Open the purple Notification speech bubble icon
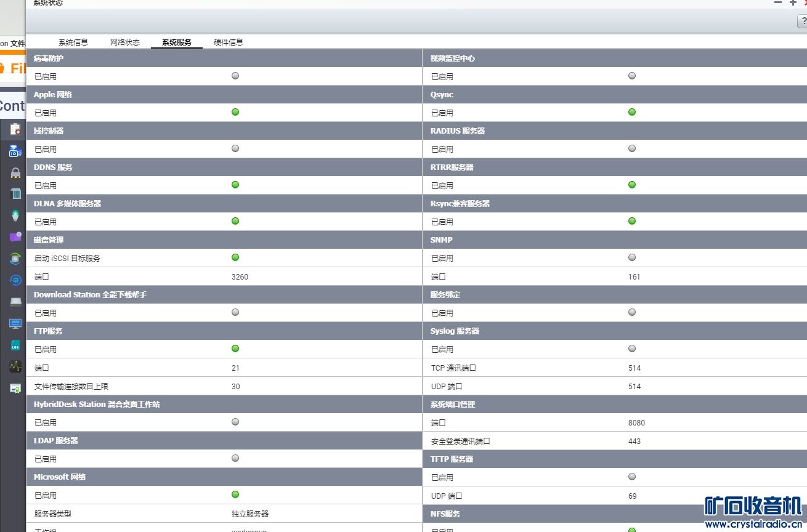Screen dimensions: 807x532 point(15,237)
